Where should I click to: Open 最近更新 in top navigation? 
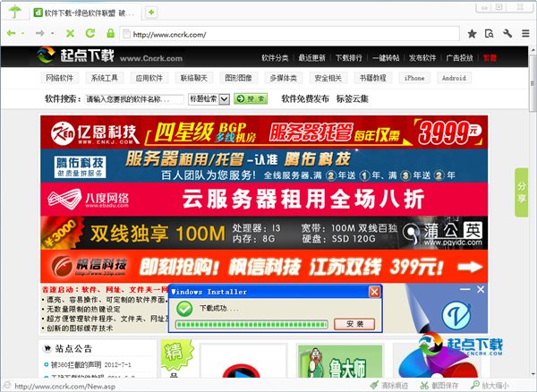(311, 58)
